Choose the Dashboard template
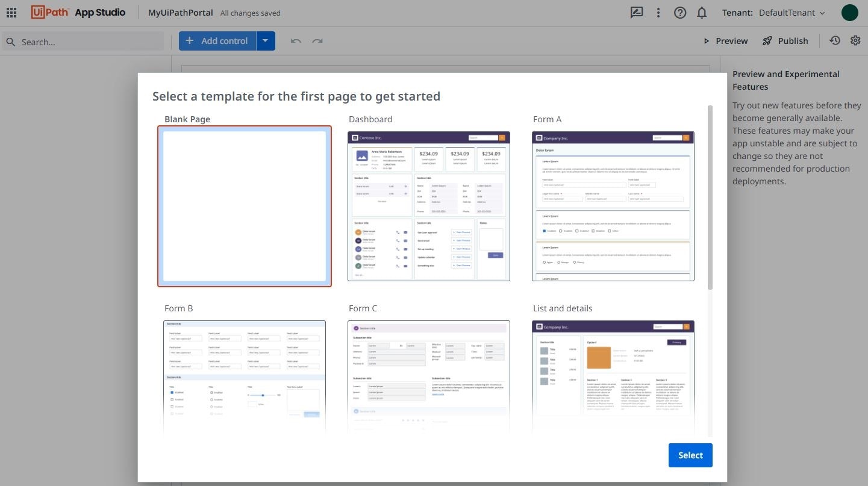Viewport: 868px width, 486px height. (x=428, y=205)
